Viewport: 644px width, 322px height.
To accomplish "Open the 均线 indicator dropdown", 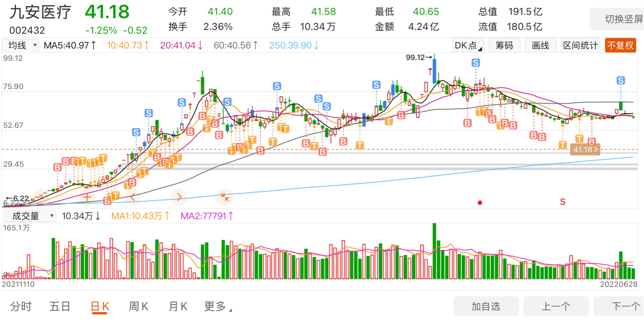I will click(21, 45).
